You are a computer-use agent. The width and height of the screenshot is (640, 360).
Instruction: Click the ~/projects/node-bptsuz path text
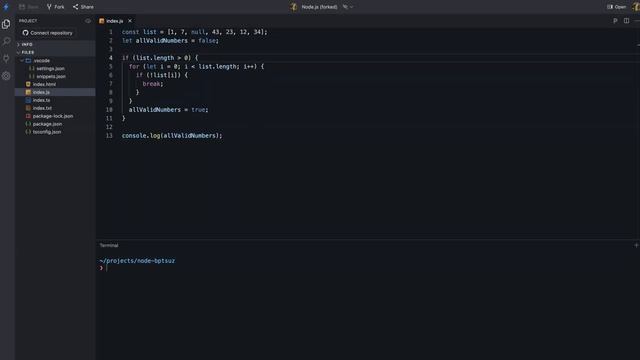pos(137,261)
